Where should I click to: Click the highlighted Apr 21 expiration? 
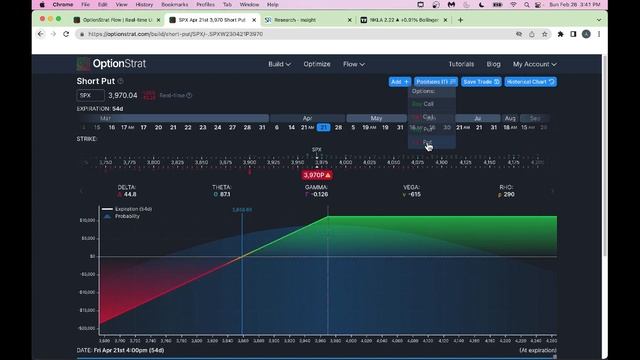pyautogui.click(x=324, y=128)
